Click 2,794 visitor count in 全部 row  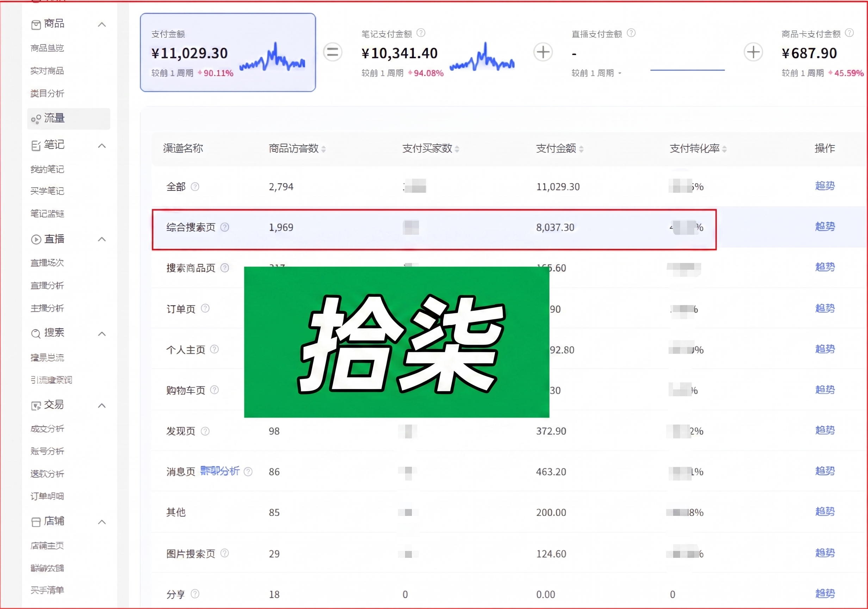pyautogui.click(x=281, y=187)
